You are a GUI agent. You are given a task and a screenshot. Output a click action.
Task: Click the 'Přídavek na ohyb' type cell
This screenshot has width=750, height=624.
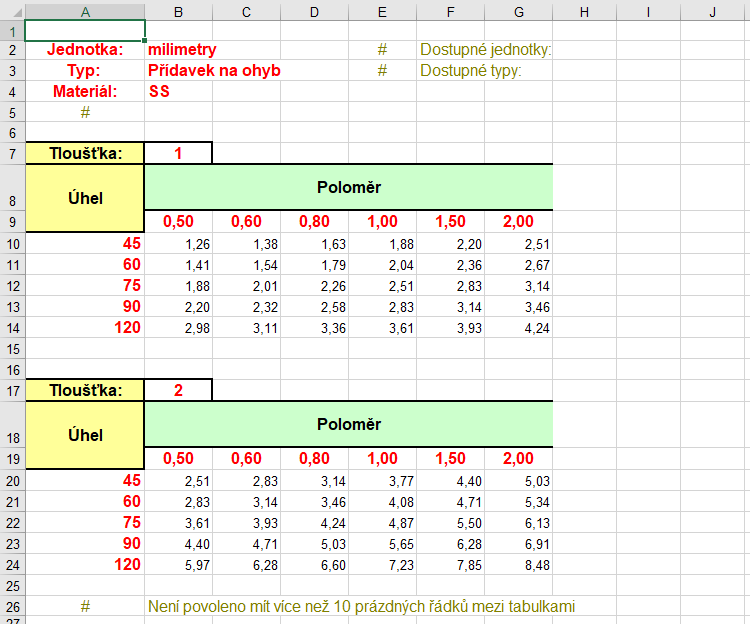(213, 71)
